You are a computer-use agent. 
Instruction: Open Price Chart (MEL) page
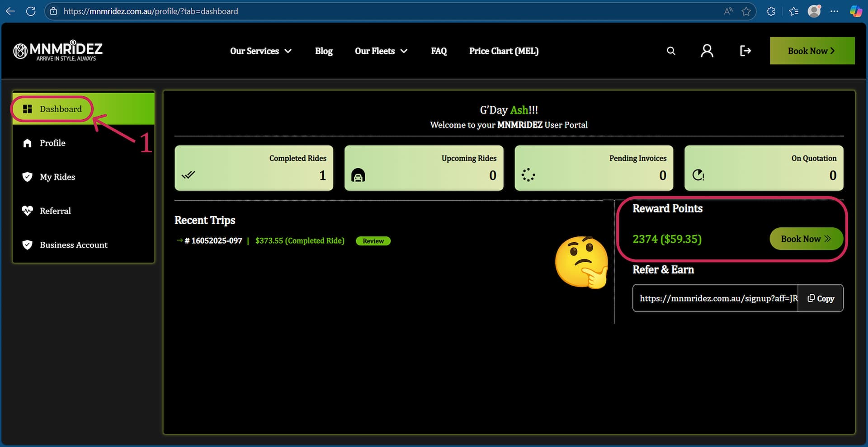coord(504,51)
